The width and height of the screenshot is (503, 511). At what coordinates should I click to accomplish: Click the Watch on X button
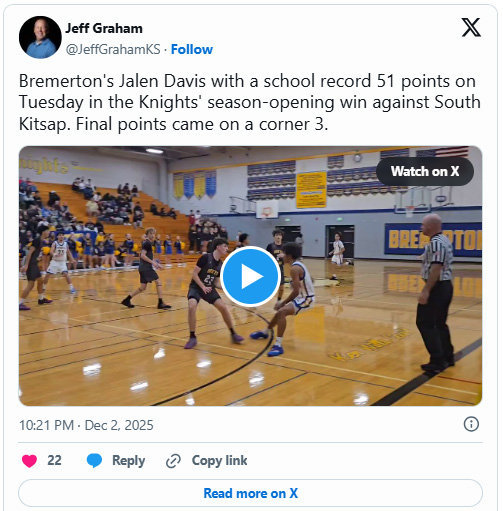point(425,171)
